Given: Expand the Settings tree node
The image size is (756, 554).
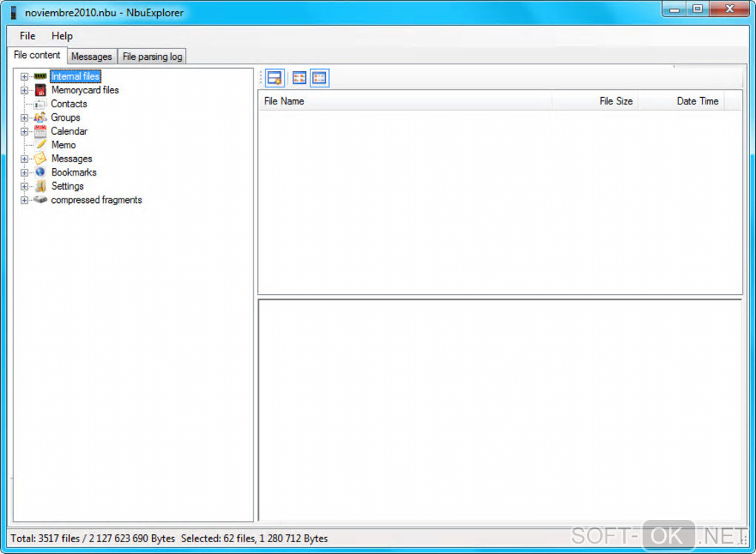Looking at the screenshot, I should click(x=24, y=187).
